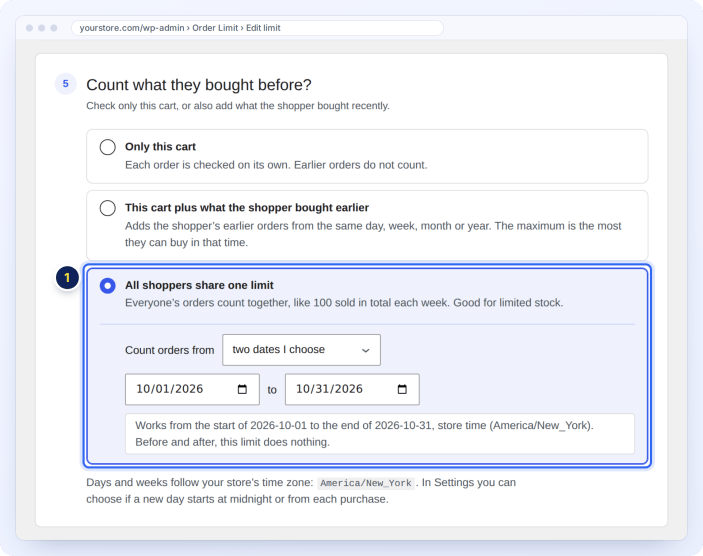This screenshot has width=703, height=556.
Task: Open the 'two dates I choose' dropdown
Action: click(301, 350)
